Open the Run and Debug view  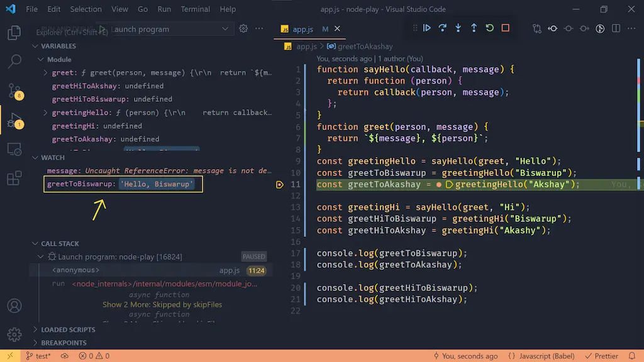15,121
